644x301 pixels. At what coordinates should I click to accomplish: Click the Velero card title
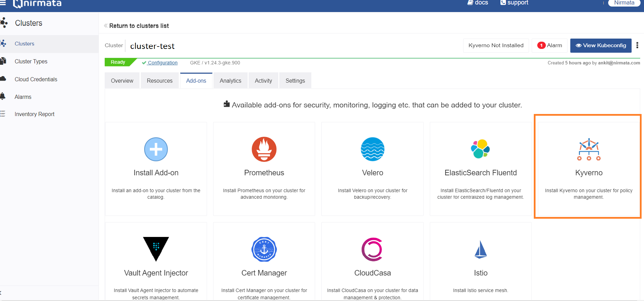tap(372, 173)
